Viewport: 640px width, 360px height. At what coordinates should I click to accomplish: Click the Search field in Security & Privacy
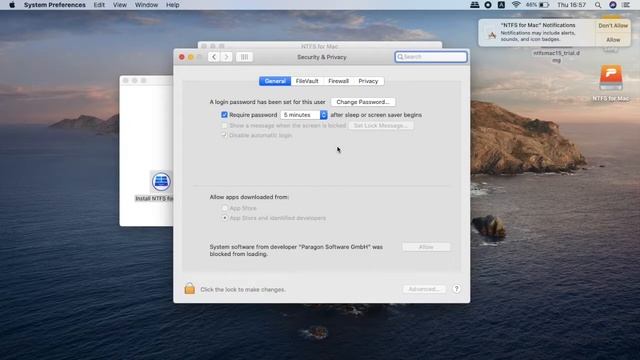pos(431,57)
